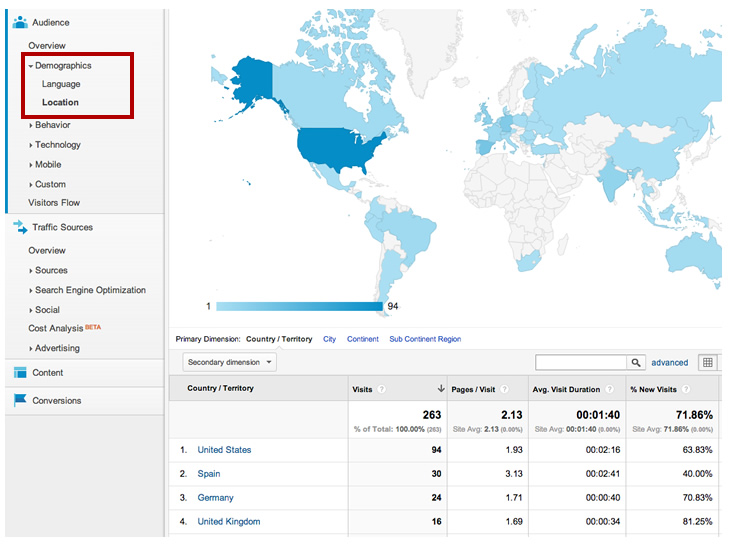Sort by Avg. Visit Duration column header
The image size is (730, 544).
(566, 389)
